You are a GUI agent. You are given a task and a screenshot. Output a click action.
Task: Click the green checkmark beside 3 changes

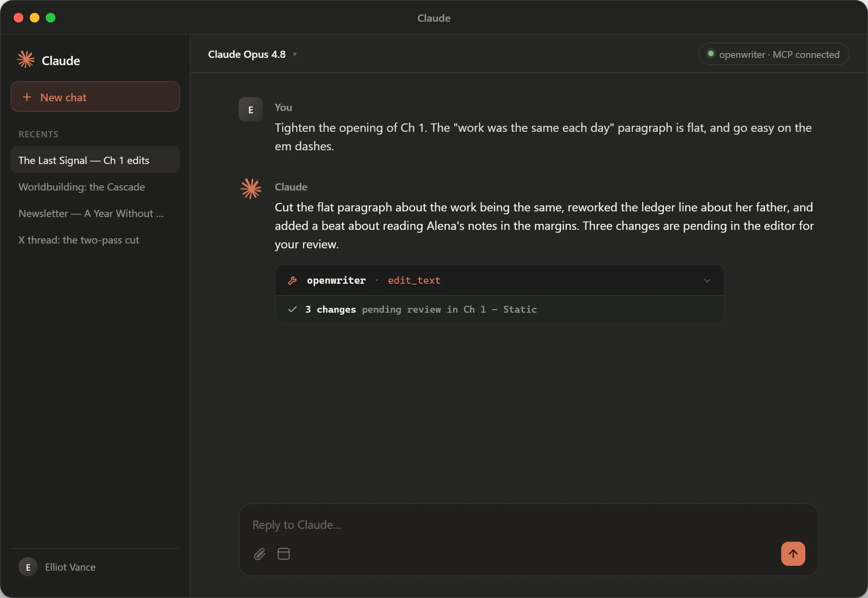[293, 309]
